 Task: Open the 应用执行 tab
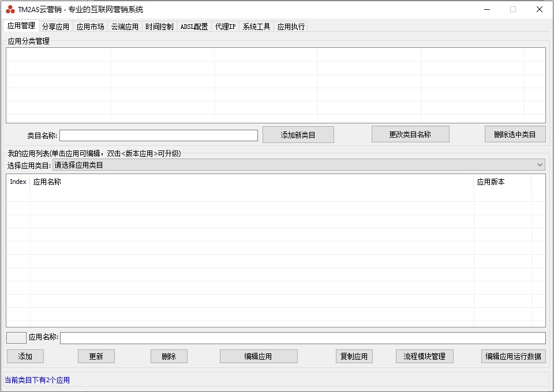click(x=290, y=26)
